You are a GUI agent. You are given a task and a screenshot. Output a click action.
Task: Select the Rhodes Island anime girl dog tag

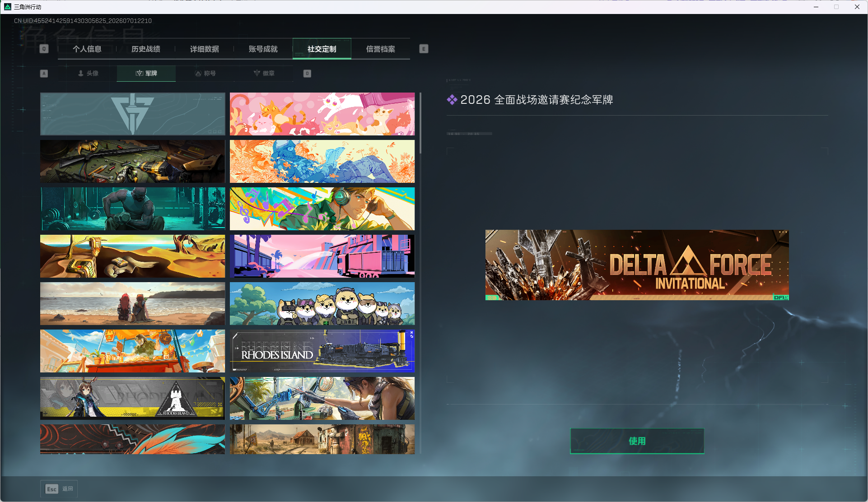(x=132, y=398)
